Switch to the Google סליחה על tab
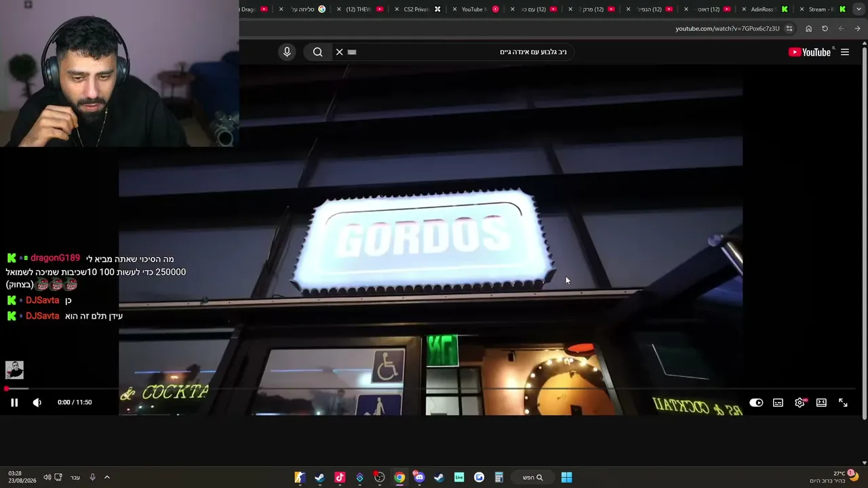The image size is (868, 488). (302, 9)
